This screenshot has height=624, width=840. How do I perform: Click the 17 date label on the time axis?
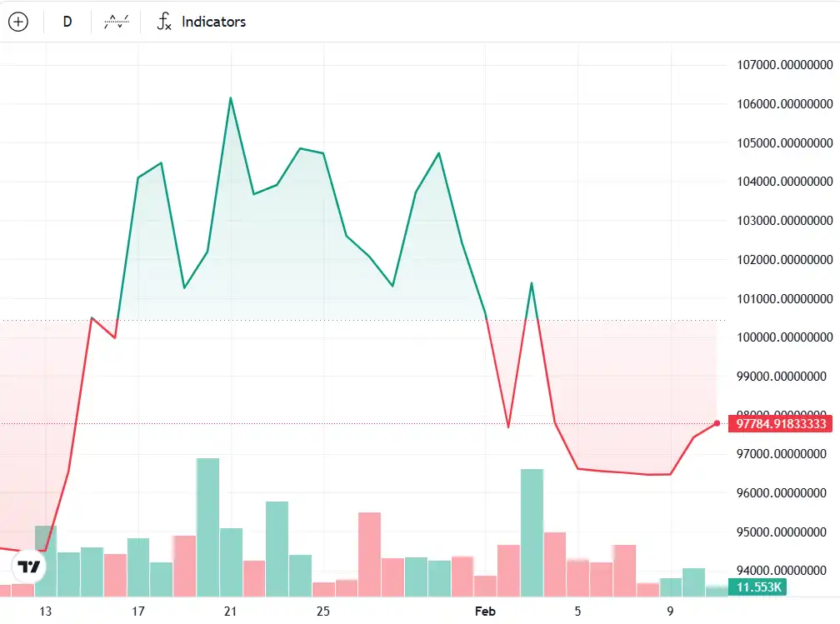(x=138, y=612)
